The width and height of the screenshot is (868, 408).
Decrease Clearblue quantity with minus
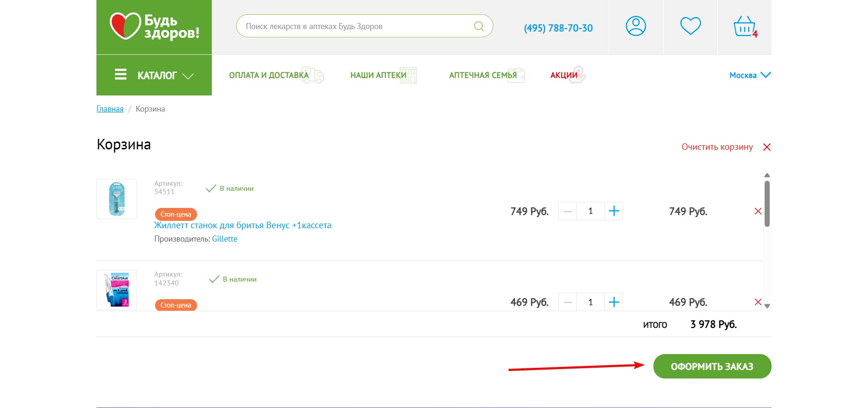[568, 302]
